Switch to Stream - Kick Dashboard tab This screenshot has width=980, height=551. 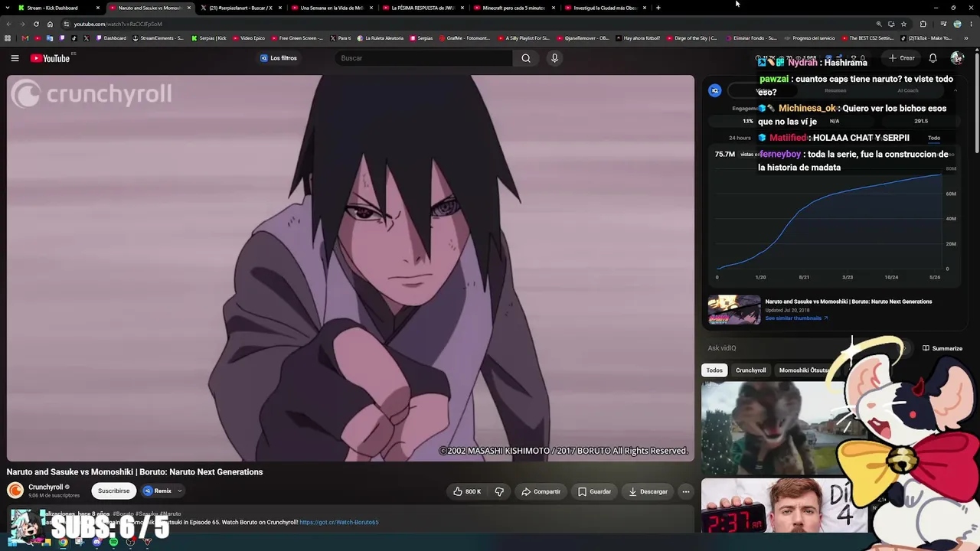point(57,8)
